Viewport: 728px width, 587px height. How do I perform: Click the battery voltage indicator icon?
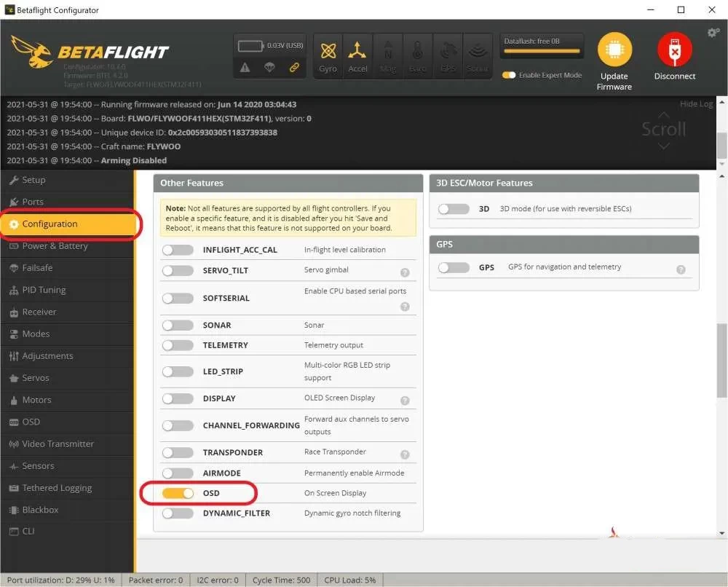pos(250,46)
